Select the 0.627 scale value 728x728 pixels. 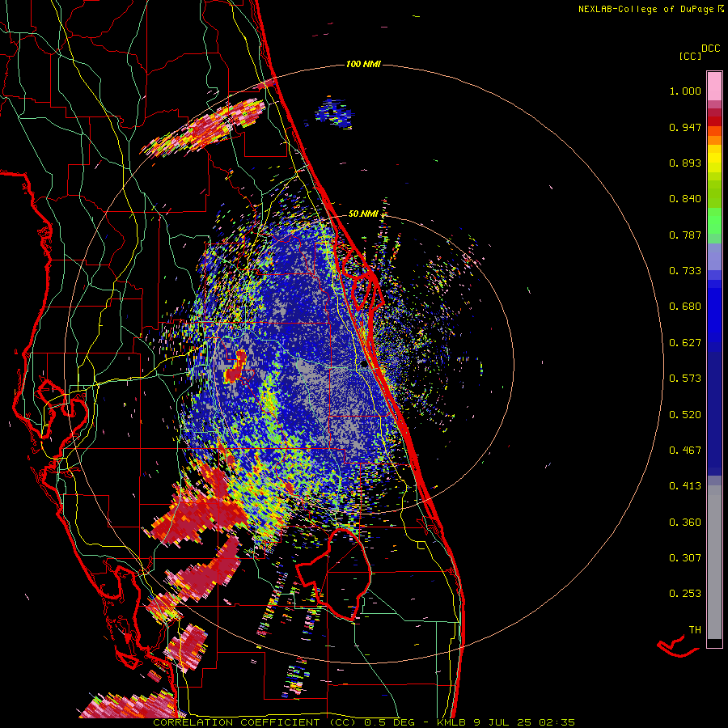coord(685,343)
